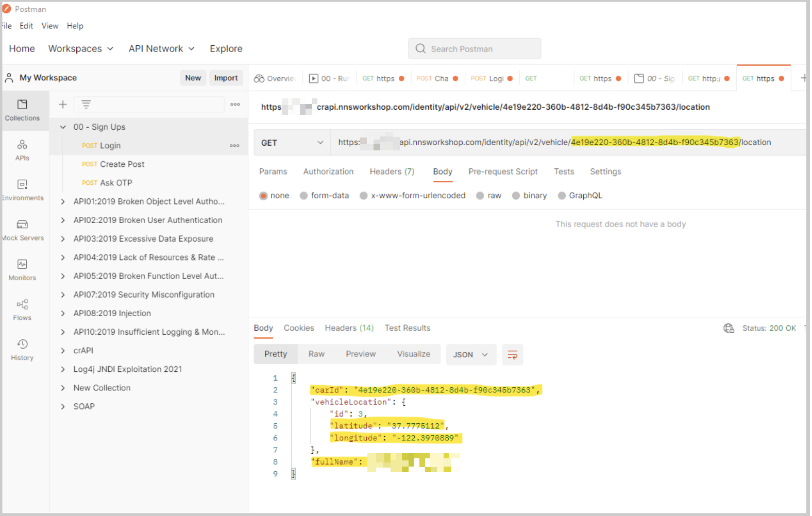Click the search magnifier icon
The image size is (812, 516).
pos(420,48)
